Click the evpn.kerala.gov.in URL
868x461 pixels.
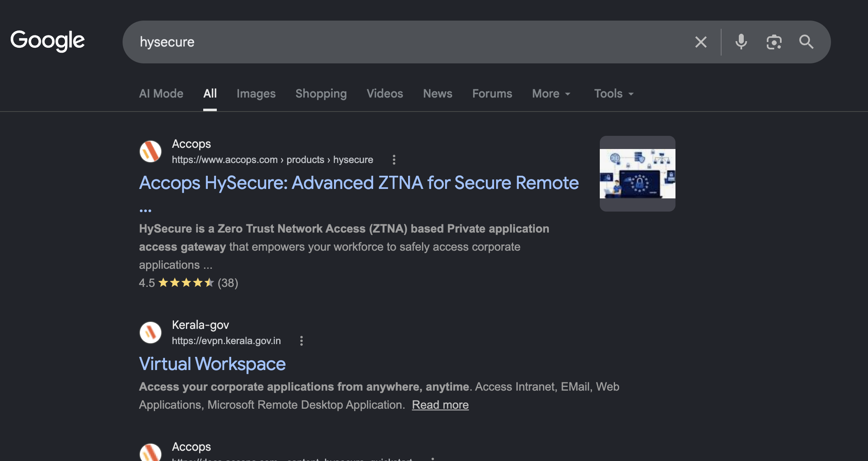(226, 341)
